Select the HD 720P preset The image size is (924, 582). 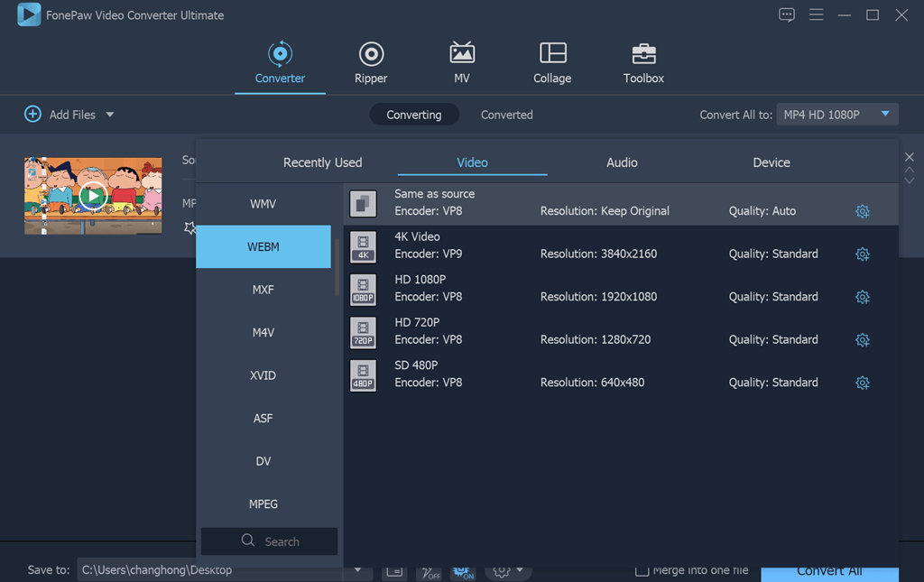click(621, 333)
